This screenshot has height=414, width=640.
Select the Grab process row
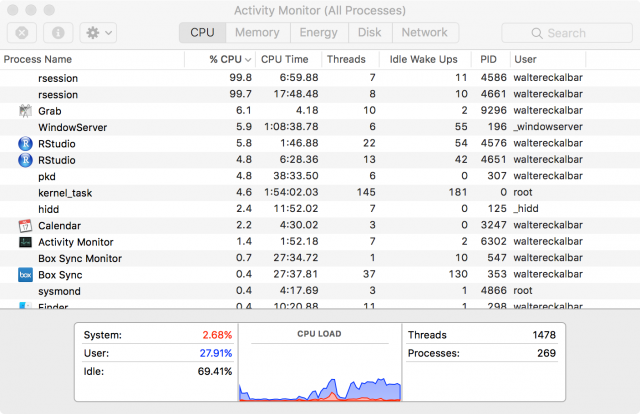[x=320, y=111]
